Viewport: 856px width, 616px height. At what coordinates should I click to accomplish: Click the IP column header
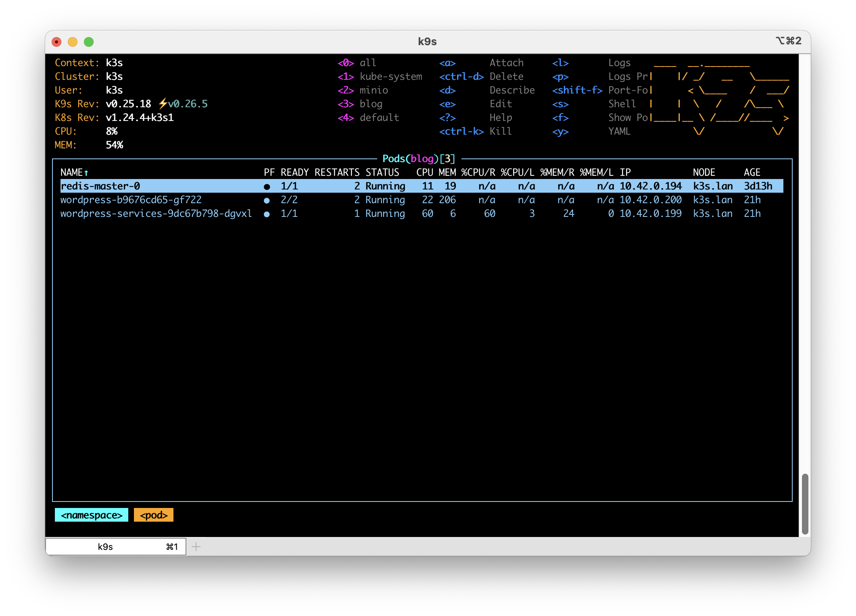[625, 172]
